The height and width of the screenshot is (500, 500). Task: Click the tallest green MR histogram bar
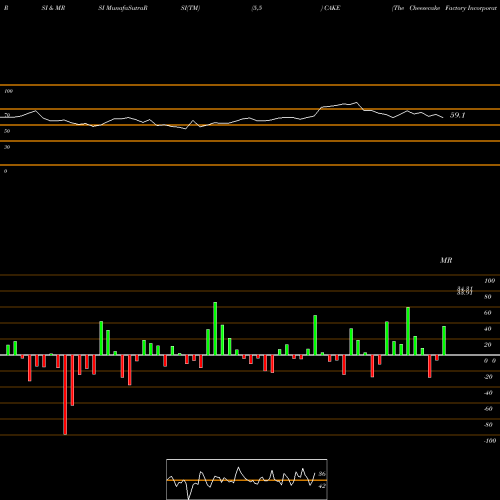click(x=215, y=328)
